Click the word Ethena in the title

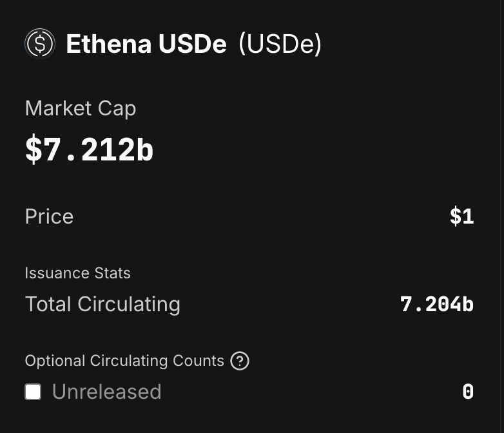click(109, 44)
